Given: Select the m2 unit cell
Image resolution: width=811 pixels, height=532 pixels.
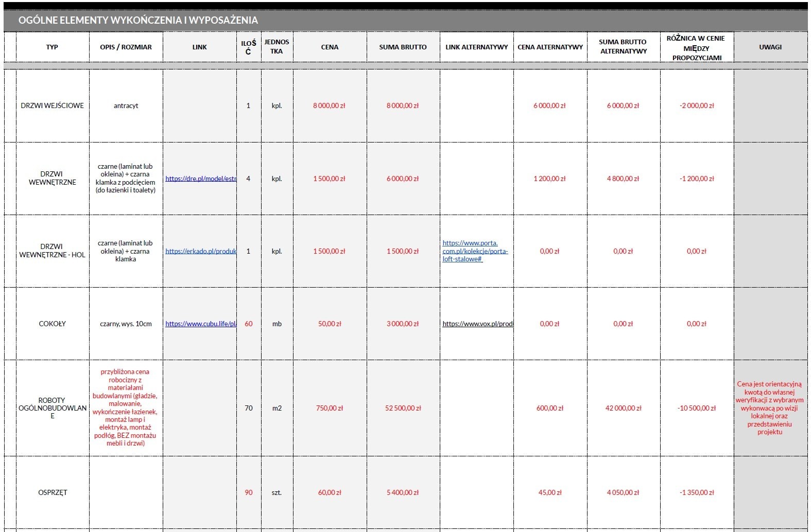Looking at the screenshot, I should [x=277, y=408].
